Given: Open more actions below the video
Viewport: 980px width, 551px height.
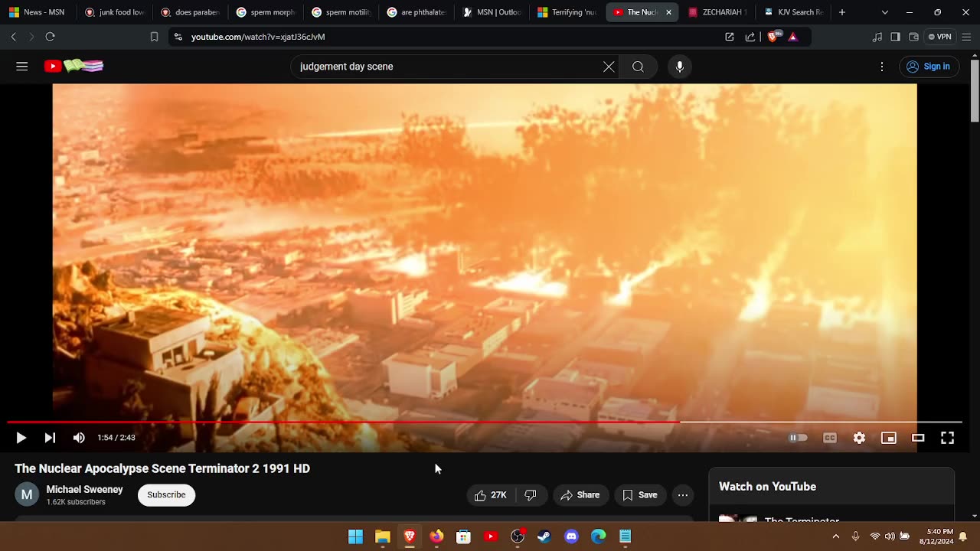Looking at the screenshot, I should click(683, 495).
